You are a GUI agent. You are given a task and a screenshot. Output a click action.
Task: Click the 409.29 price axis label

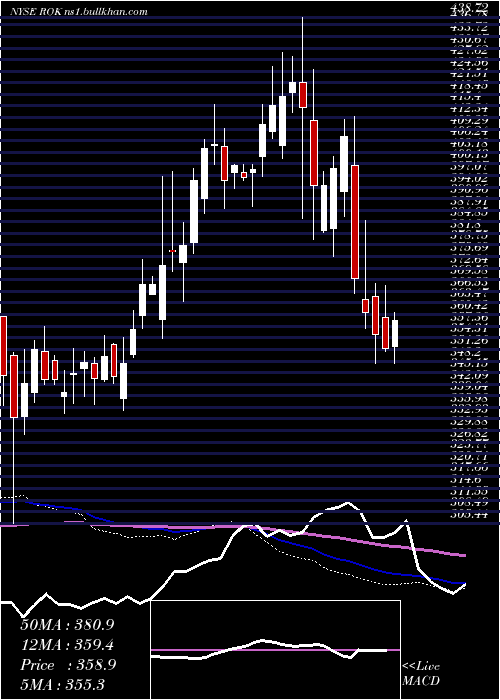(x=468, y=121)
